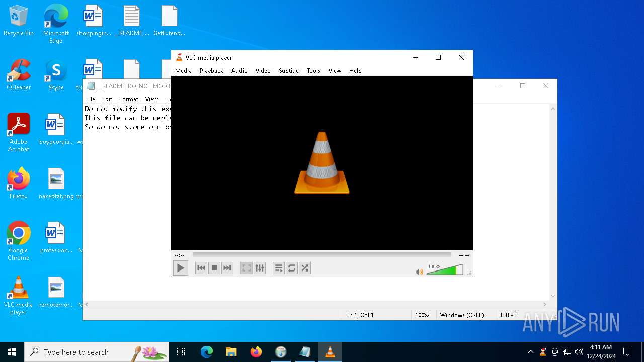The width and height of the screenshot is (644, 362).
Task: Open VLC View menu
Action: point(335,71)
